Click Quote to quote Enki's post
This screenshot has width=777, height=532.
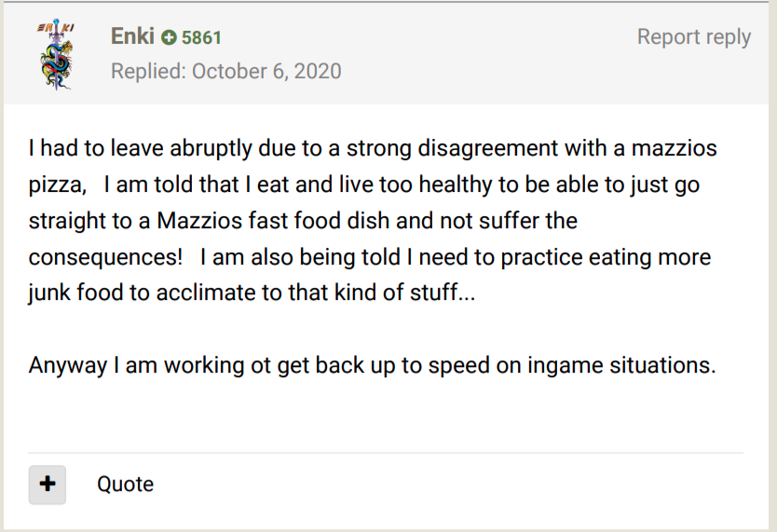[x=125, y=484]
